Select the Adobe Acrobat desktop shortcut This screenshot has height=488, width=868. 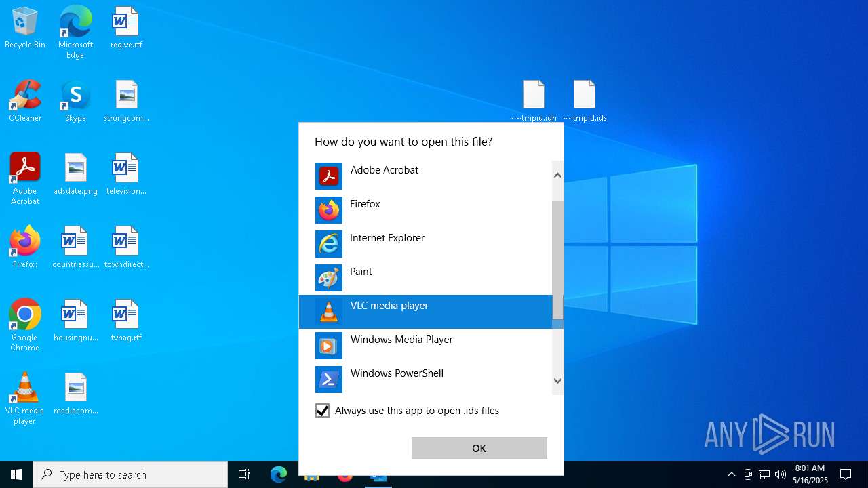click(25, 179)
